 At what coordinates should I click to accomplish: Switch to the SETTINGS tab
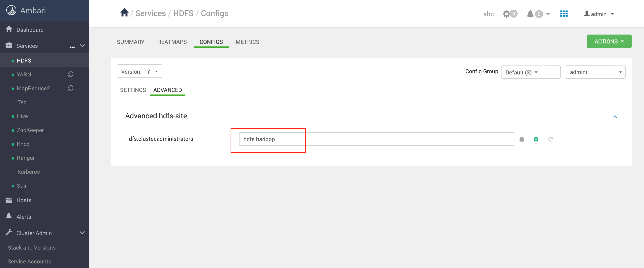click(133, 90)
